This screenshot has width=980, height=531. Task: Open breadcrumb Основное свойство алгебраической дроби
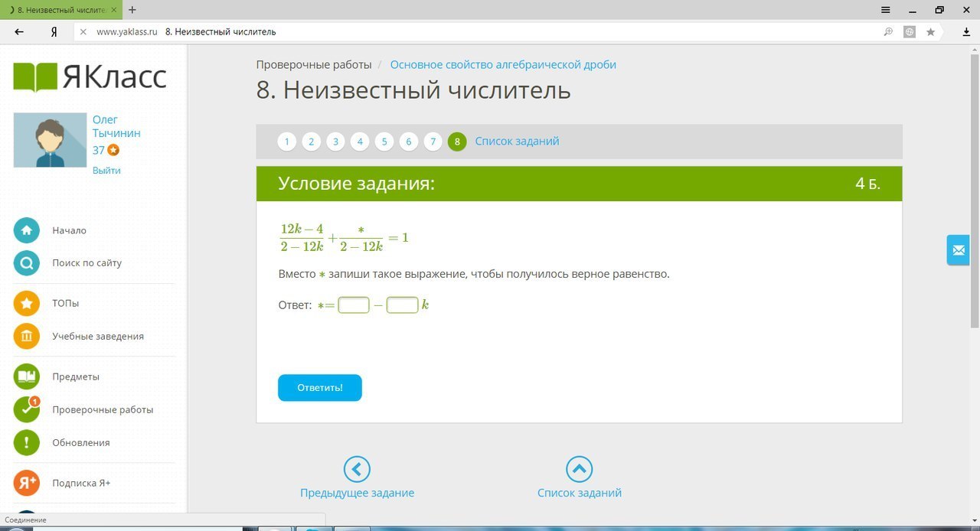click(503, 65)
